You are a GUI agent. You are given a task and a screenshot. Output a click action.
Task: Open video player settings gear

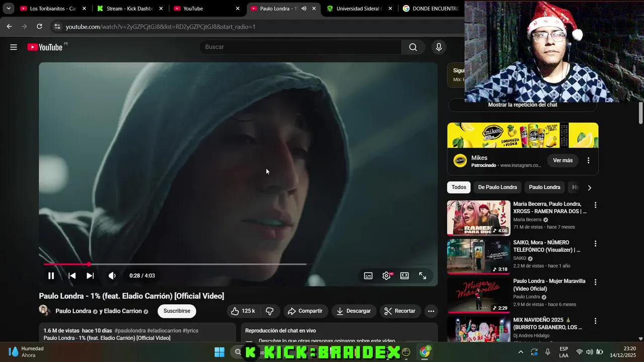coord(386,276)
